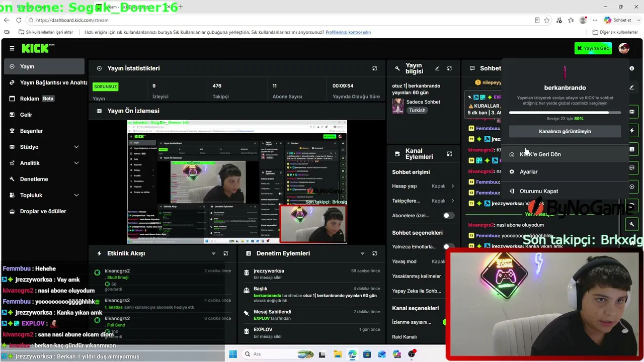Click the Mesaj Sabitlendi moderation entry
Screen dimensions: 644x362
click(311, 315)
